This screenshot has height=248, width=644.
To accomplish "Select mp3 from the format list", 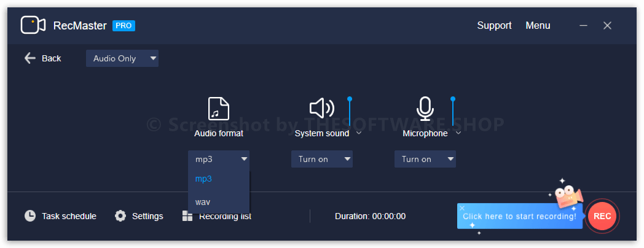I will point(219,179).
